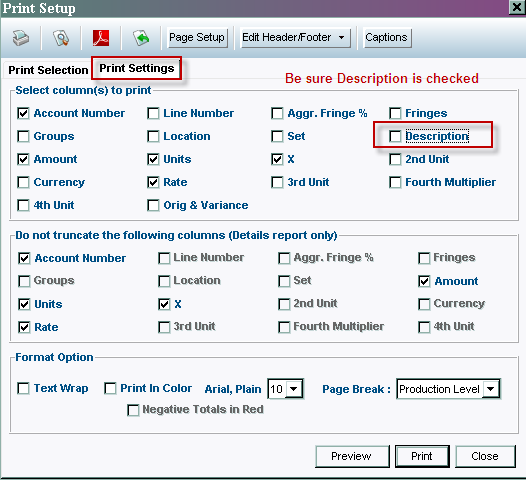Check 3rd Unit under Do not truncate

click(x=164, y=327)
